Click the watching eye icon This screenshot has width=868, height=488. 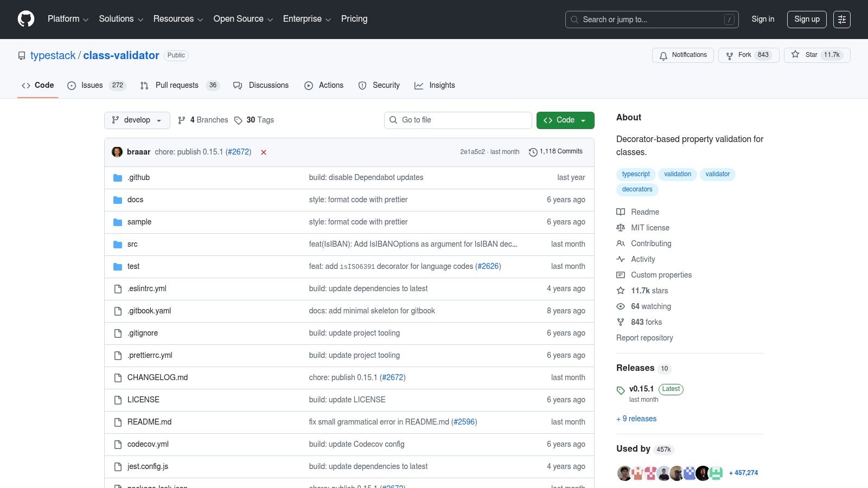[x=621, y=306]
